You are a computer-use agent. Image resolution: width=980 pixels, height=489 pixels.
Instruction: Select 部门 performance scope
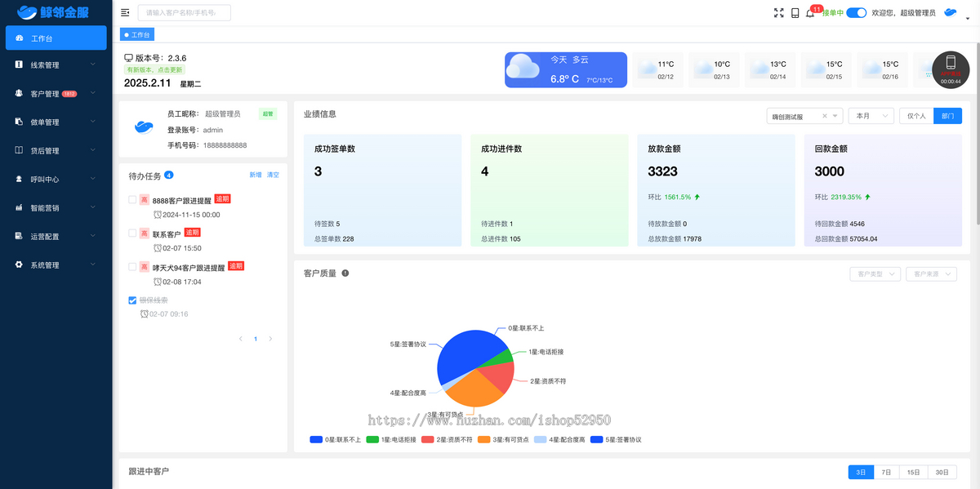947,116
